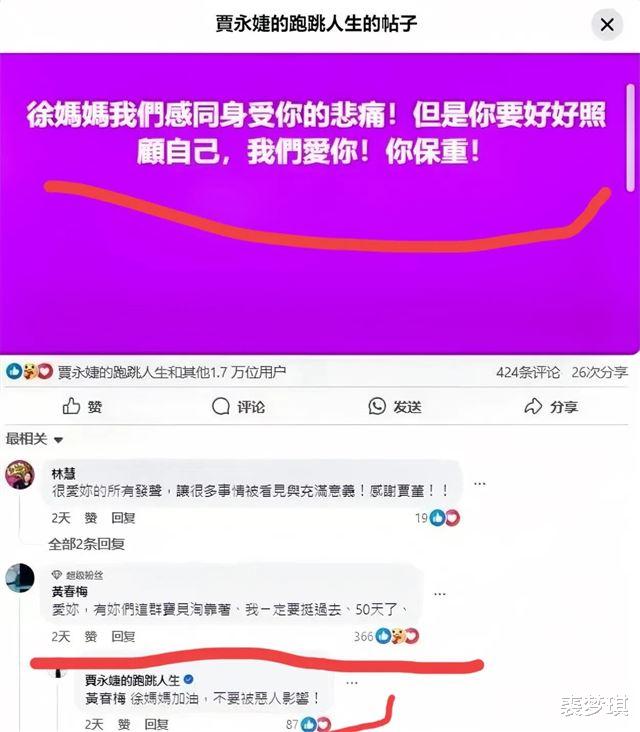Open three-dot menu on 賈永婕 reply
This screenshot has width=640, height=732.
352,683
